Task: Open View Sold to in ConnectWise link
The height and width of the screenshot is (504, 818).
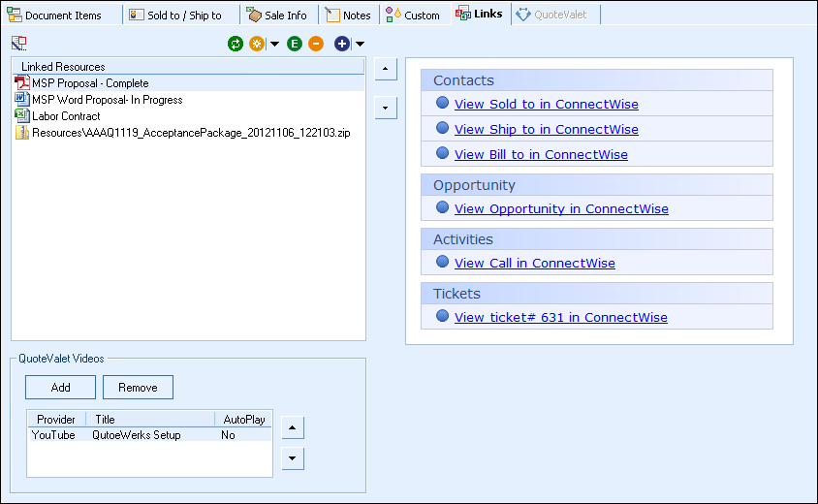Action: click(x=547, y=104)
